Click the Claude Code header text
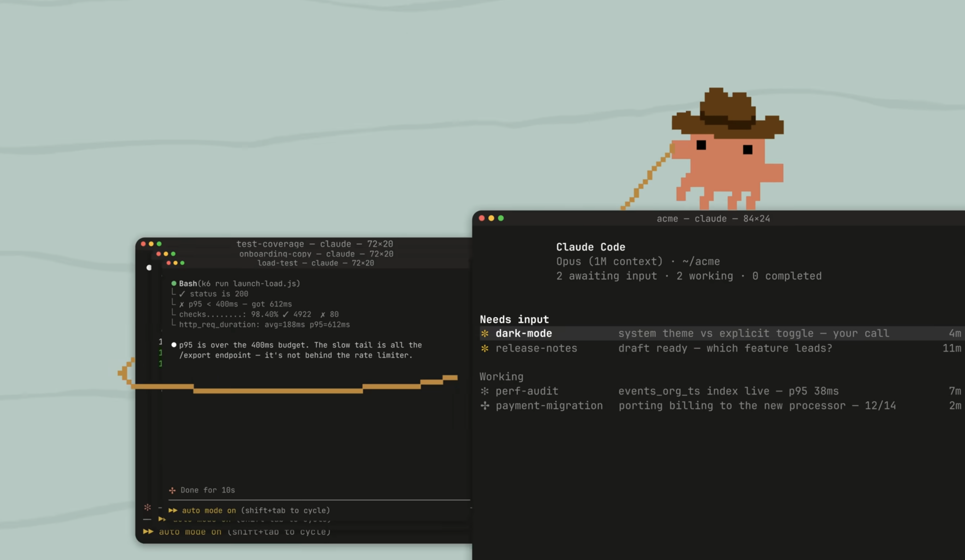This screenshot has height=560, width=965. (590, 247)
